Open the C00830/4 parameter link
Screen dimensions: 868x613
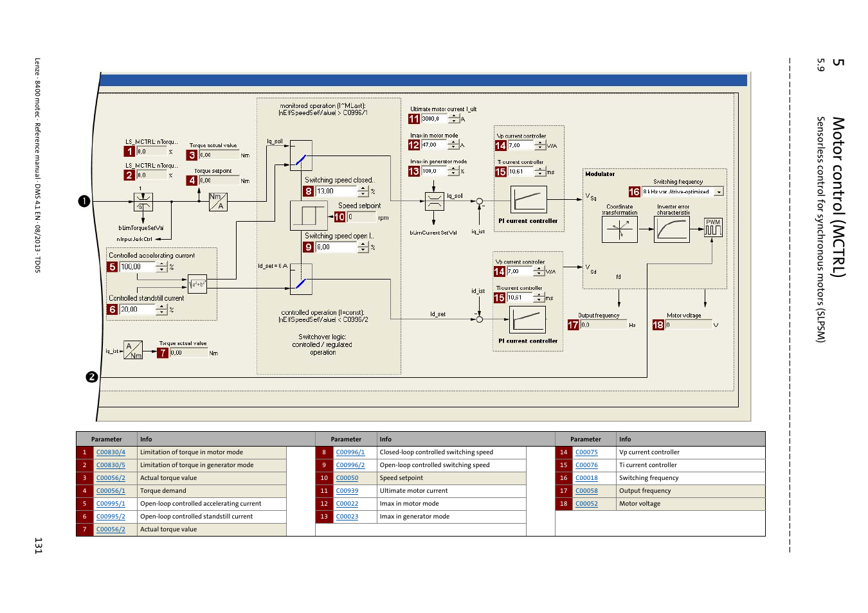point(111,452)
